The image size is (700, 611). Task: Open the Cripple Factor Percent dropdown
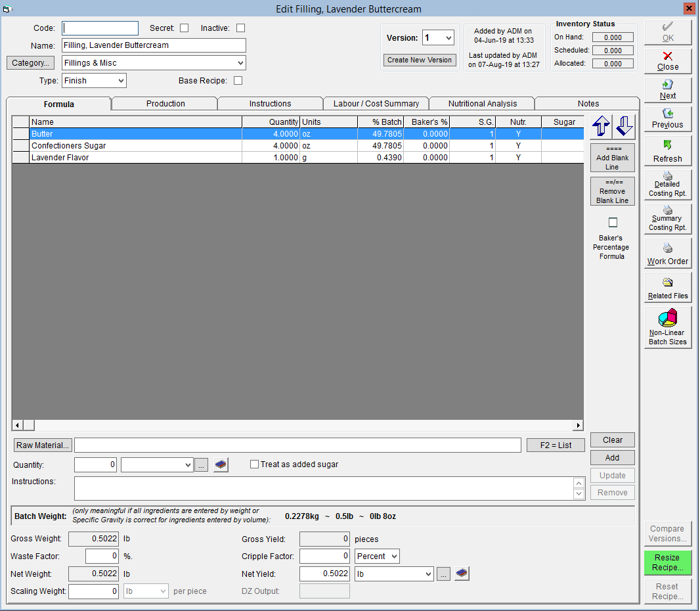(377, 556)
